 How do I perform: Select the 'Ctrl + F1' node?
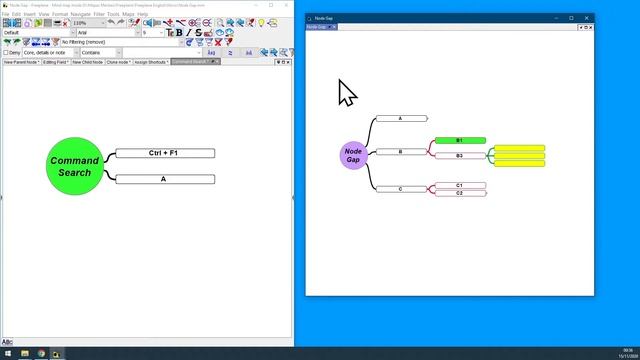point(165,153)
